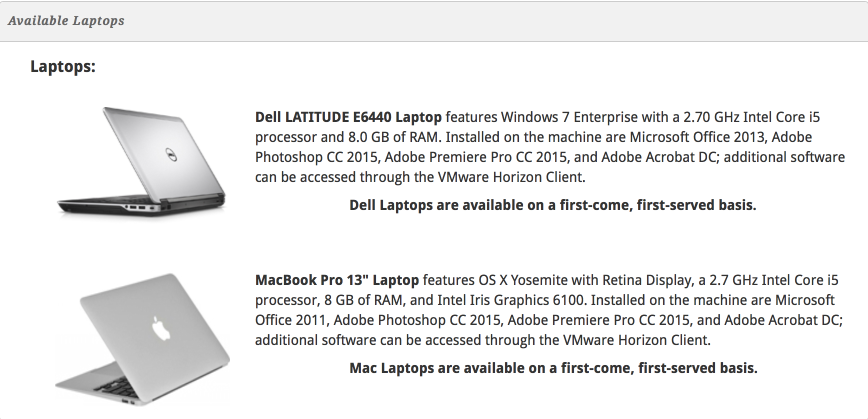Collapse the Available Laptops panel header
This screenshot has width=868, height=419.
(66, 21)
